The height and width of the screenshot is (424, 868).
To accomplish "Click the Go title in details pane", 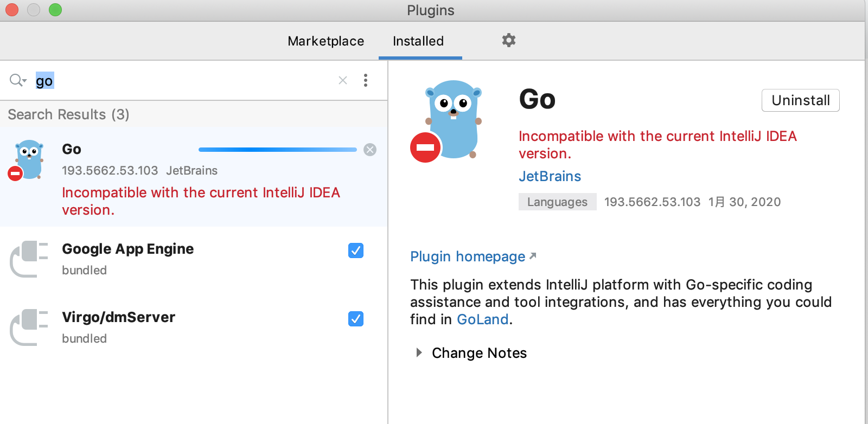I will click(537, 99).
